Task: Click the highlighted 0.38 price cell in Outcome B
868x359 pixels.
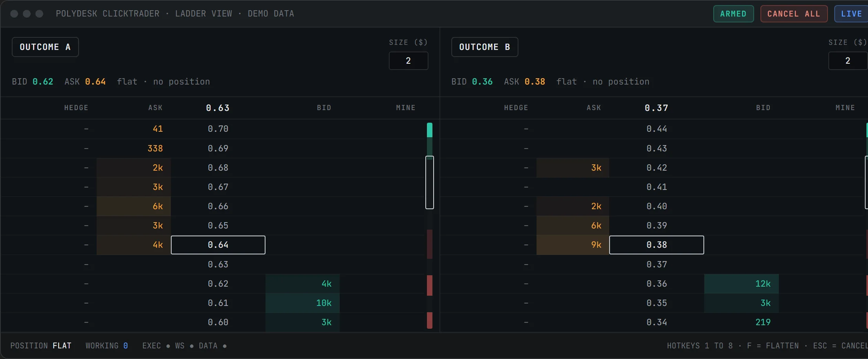Action: coord(657,245)
